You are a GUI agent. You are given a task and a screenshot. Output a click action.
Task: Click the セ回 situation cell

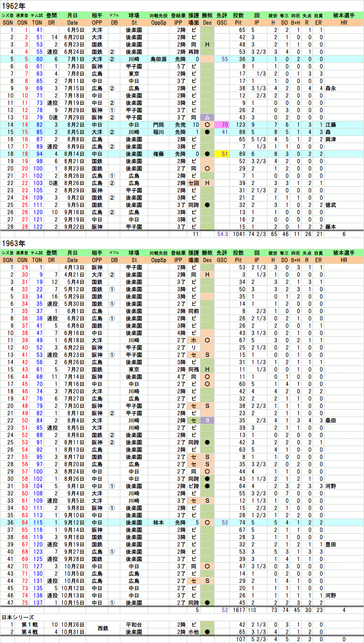click(x=193, y=183)
